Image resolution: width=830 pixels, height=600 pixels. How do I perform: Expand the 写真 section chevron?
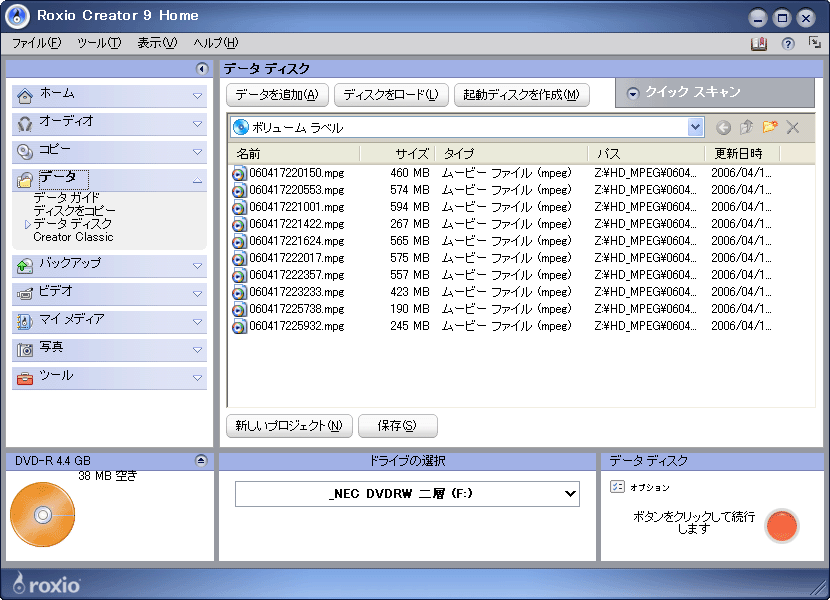point(197,350)
